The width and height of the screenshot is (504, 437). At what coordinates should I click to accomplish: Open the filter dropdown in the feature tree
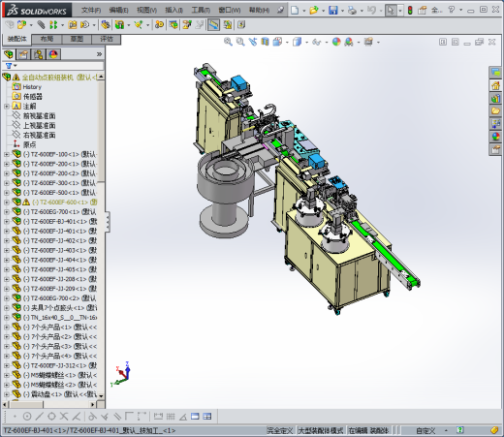[x=11, y=66]
